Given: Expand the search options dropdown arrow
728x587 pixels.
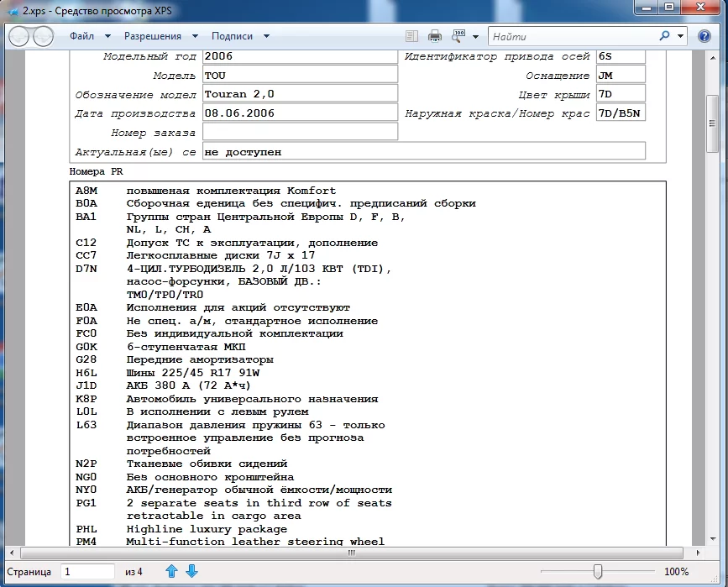Looking at the screenshot, I should pos(680,36).
